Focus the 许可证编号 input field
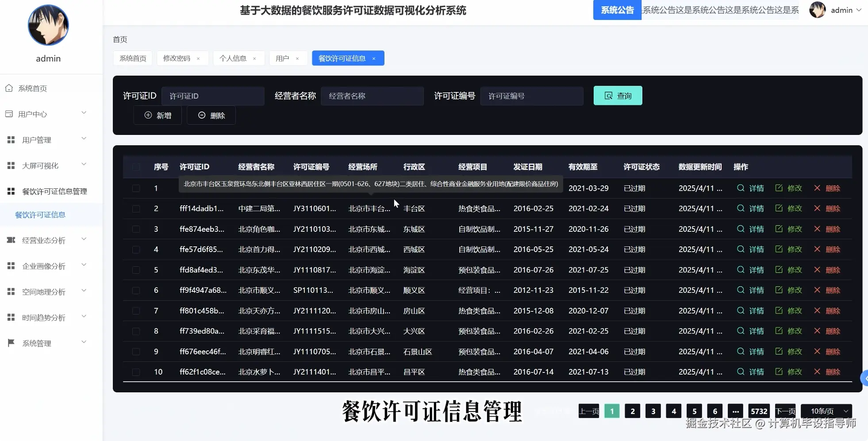 point(532,96)
